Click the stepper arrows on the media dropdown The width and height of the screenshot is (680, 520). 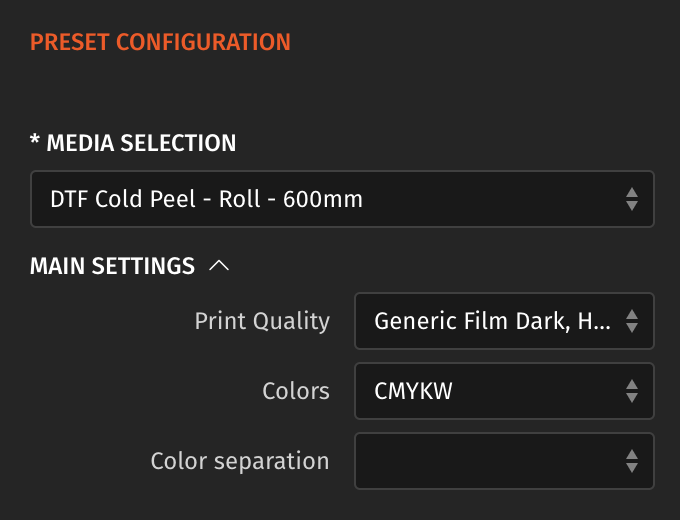pyautogui.click(x=631, y=199)
